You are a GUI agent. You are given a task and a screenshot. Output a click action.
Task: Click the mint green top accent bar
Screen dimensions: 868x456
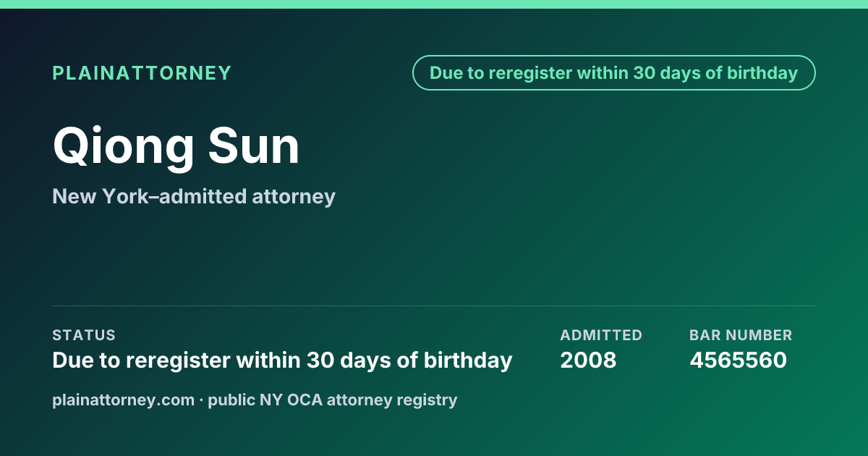click(x=434, y=4)
